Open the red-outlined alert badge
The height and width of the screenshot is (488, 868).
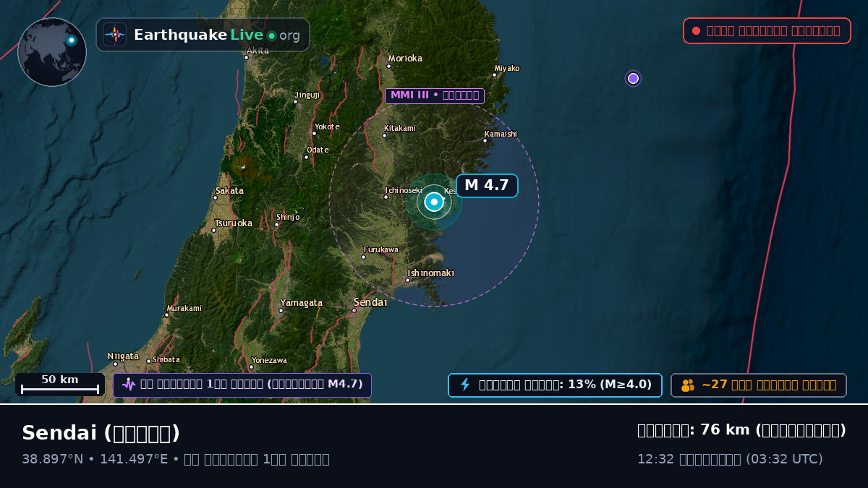click(767, 30)
